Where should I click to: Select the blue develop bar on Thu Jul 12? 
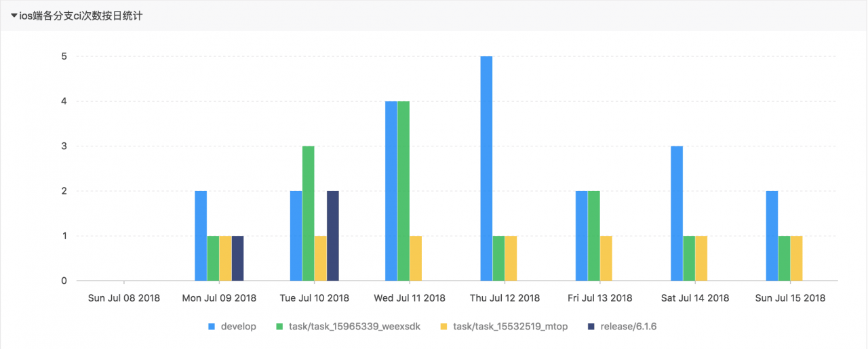[486, 168]
